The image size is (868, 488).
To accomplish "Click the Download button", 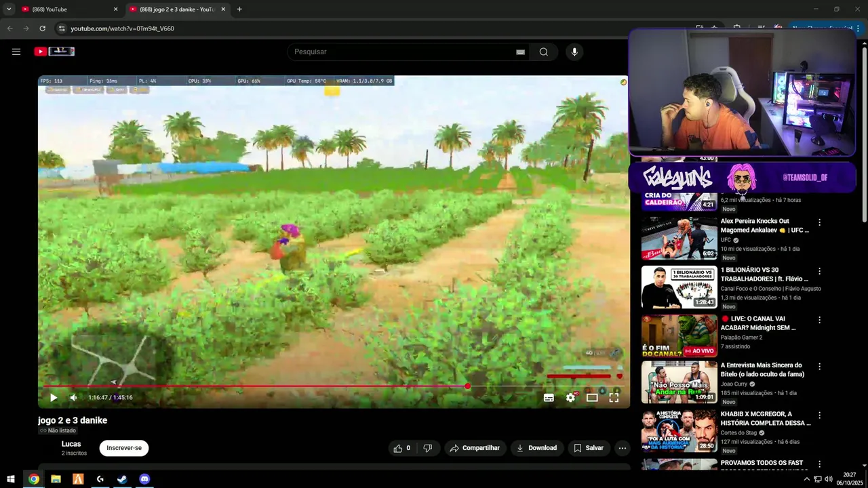I will (536, 448).
